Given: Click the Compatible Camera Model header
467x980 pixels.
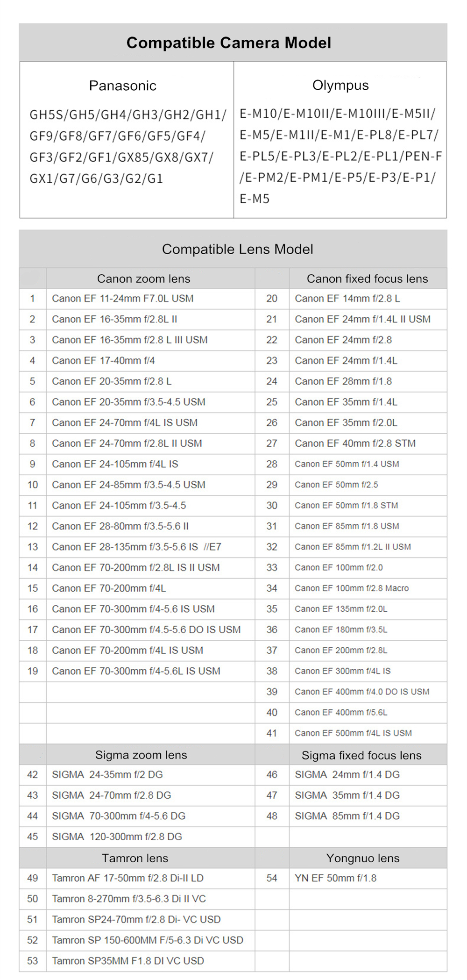Looking at the screenshot, I should [x=228, y=43].
